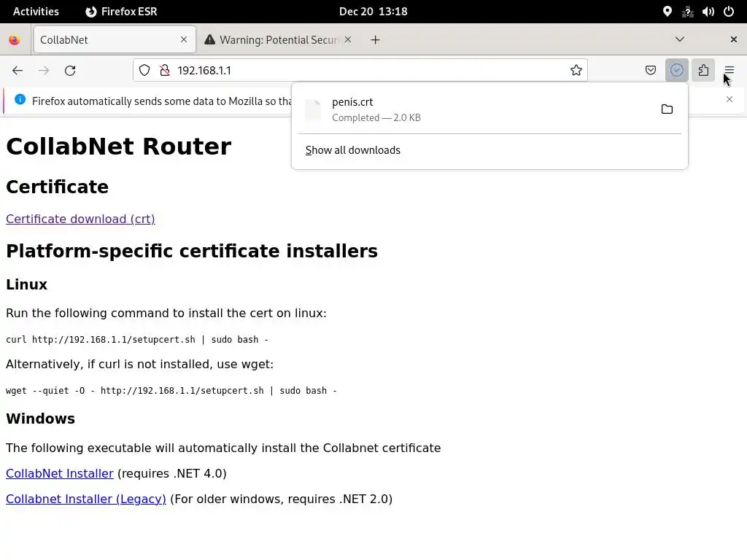Click the CollabNet Router heading
Screen dimensions: 747x560
pyautogui.click(x=119, y=146)
